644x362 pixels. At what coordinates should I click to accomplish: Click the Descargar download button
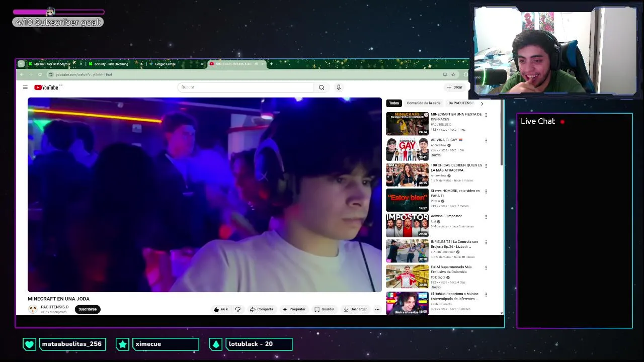click(355, 309)
